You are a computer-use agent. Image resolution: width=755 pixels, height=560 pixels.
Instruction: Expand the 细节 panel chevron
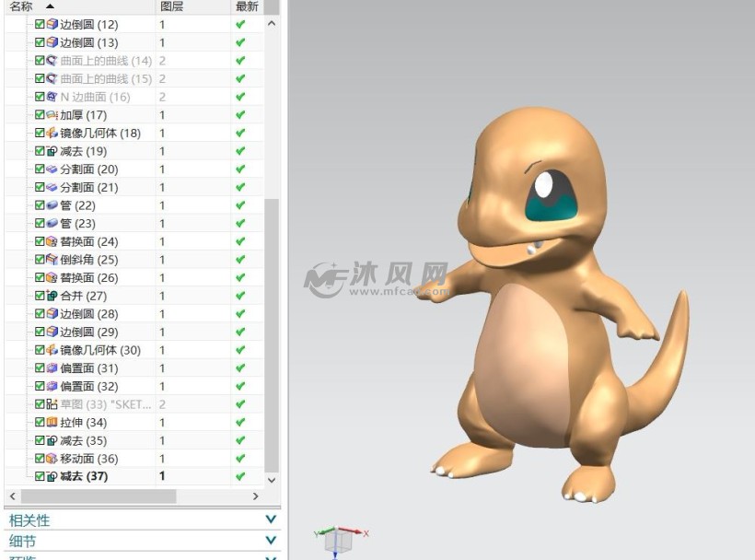point(271,541)
